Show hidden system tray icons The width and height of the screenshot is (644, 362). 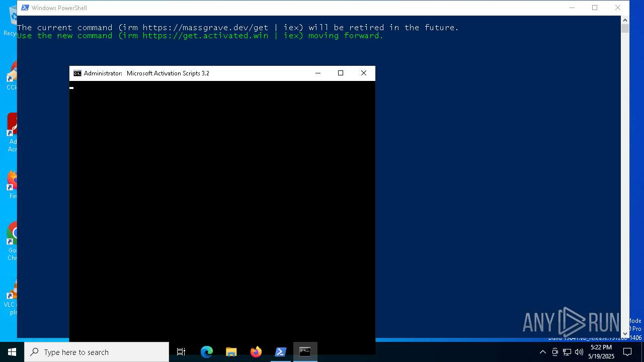543,352
